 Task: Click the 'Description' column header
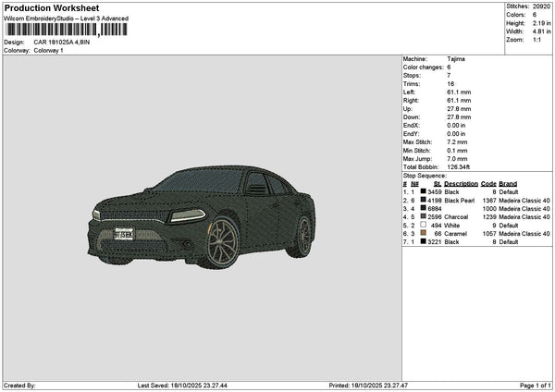click(x=461, y=184)
